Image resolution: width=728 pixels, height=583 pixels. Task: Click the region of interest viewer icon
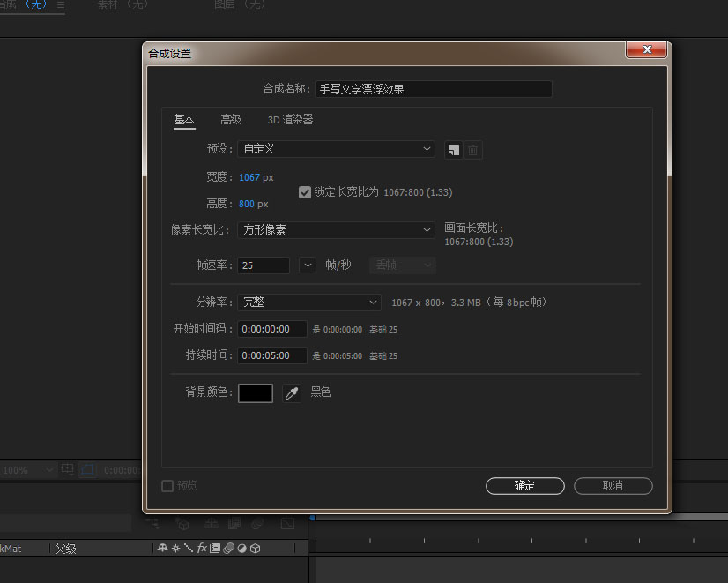(x=67, y=469)
